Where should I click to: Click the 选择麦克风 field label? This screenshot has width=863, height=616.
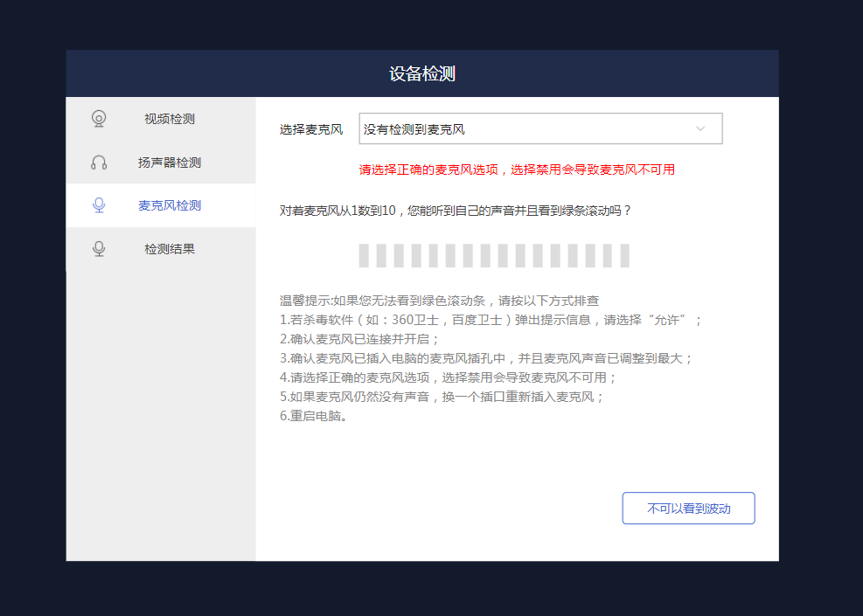(x=311, y=129)
